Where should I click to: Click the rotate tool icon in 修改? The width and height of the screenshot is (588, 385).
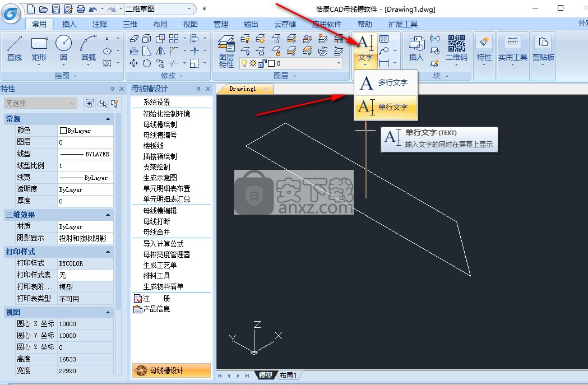[147, 63]
